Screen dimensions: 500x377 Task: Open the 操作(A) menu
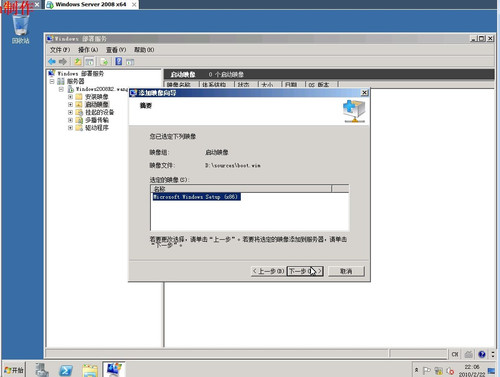[x=88, y=50]
